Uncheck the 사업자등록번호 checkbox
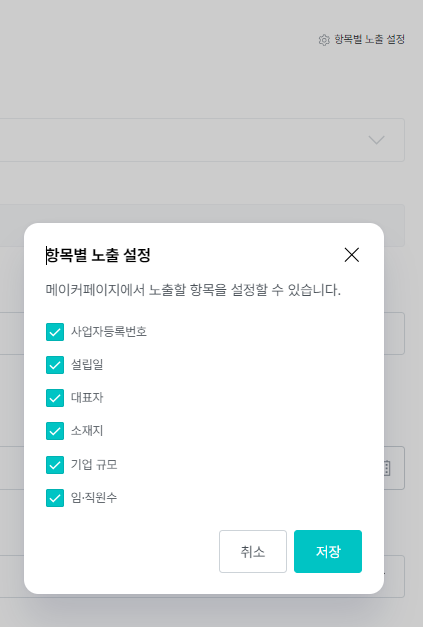 coord(55,332)
